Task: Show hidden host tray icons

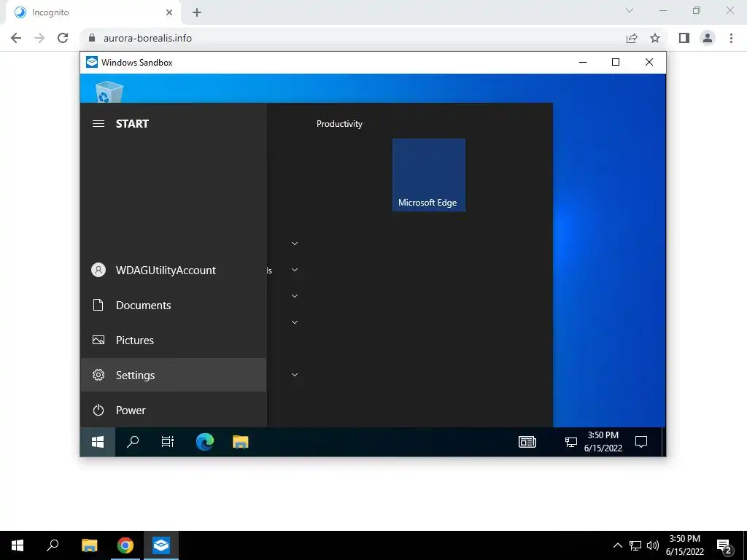Action: pos(617,545)
